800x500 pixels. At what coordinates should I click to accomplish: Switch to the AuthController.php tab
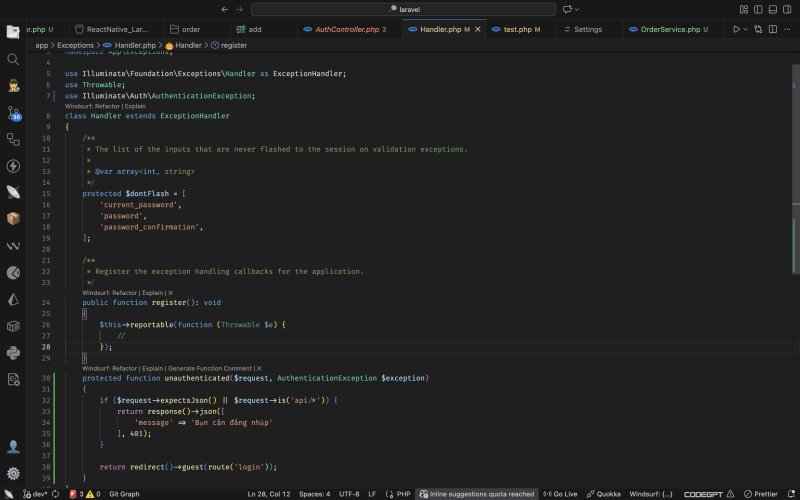pos(346,29)
